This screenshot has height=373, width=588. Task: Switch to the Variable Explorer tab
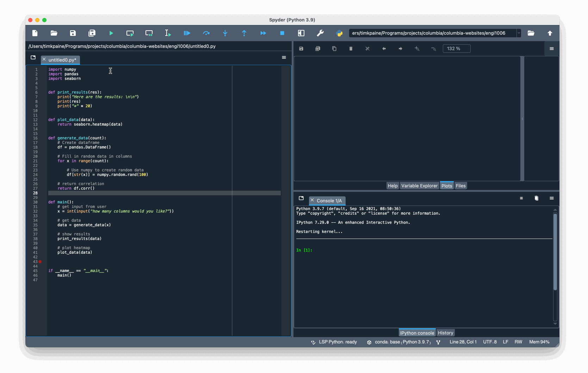(419, 186)
